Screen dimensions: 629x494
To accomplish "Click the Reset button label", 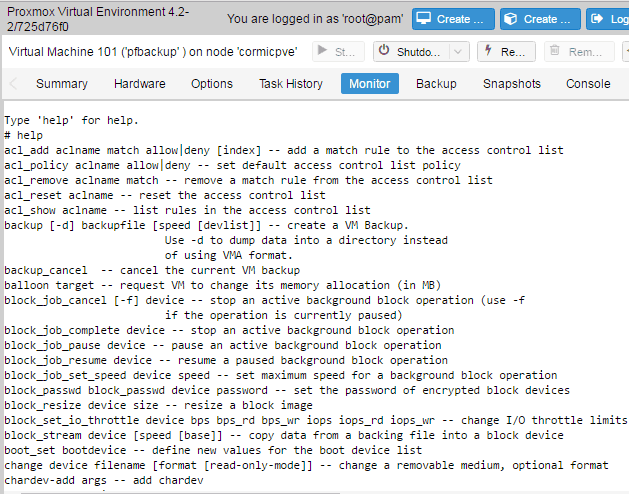I will coord(513,52).
